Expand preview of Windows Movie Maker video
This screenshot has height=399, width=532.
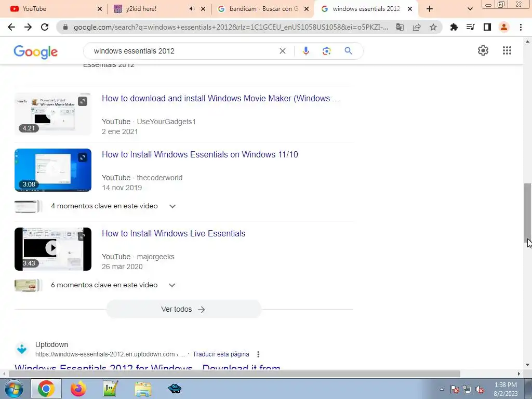coord(83,101)
